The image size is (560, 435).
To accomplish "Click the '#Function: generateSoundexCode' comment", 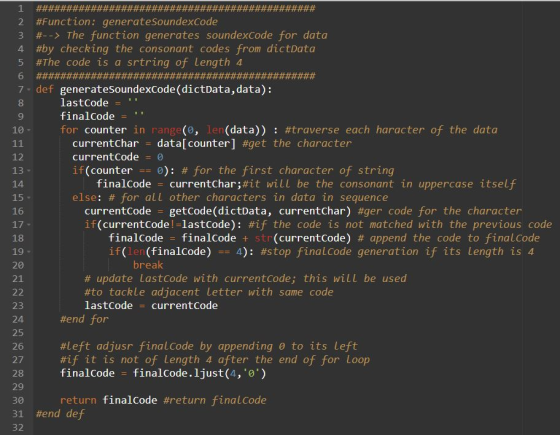I will point(127,22).
